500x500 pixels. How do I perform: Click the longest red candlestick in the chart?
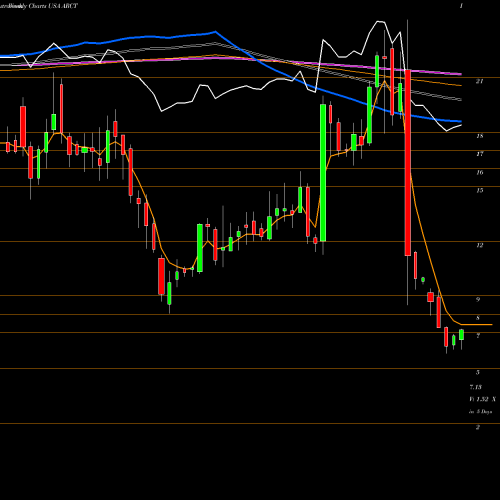coord(408,163)
